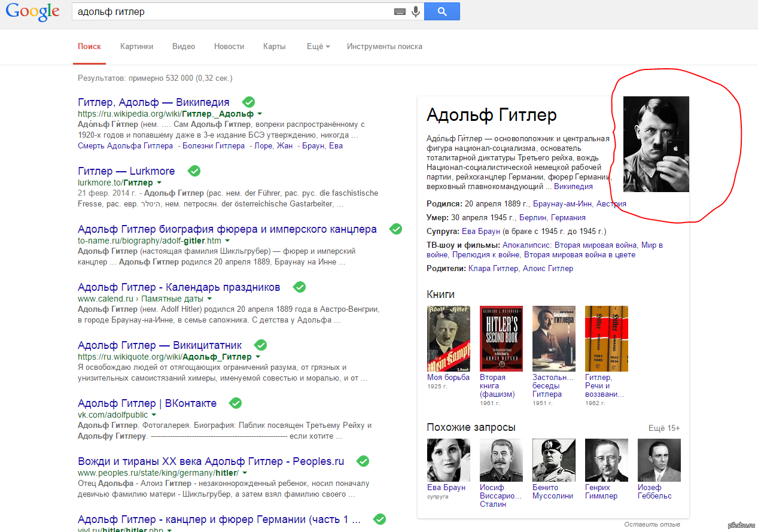Switch to the Картинки tab
This screenshot has width=758, height=532.
(136, 46)
